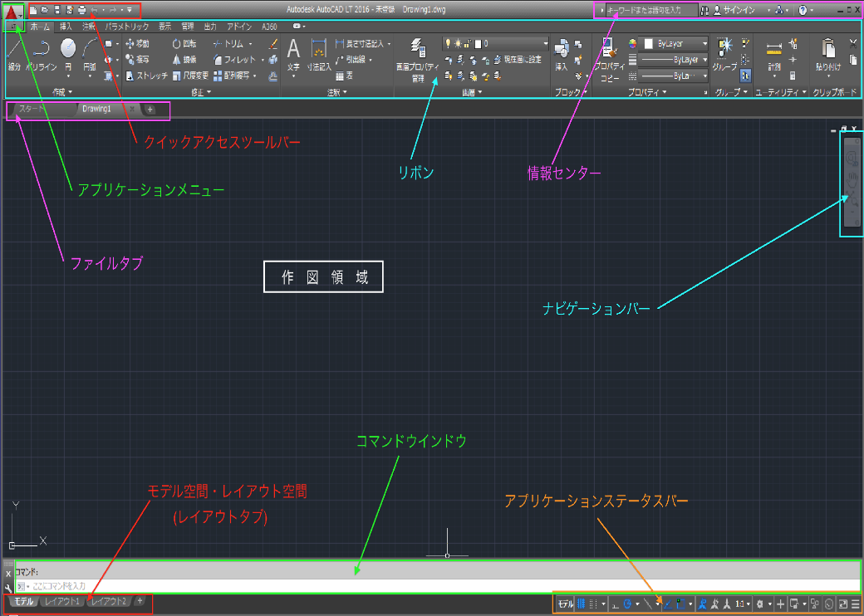The width and height of the screenshot is (864, 616).
Task: Expand the 注釈 (Annotation) panel
Action: (x=337, y=92)
